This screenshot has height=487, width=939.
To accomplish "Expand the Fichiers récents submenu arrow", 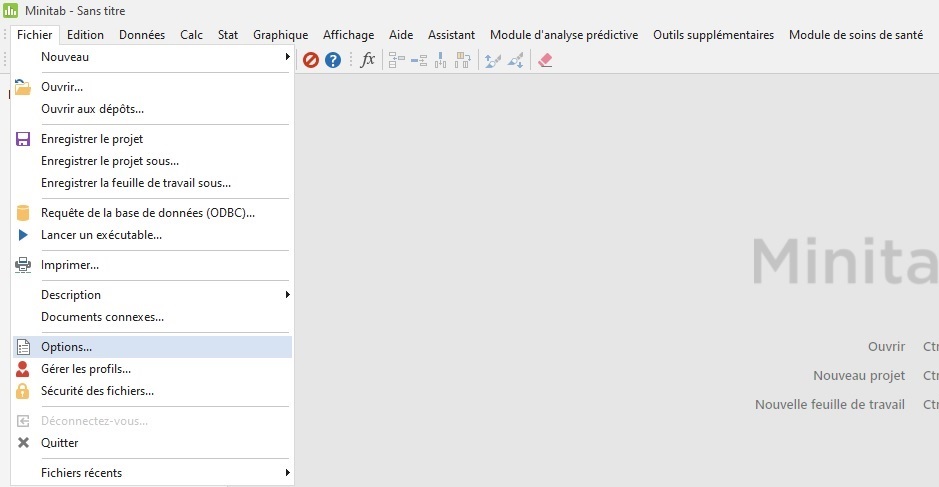I will click(287, 473).
